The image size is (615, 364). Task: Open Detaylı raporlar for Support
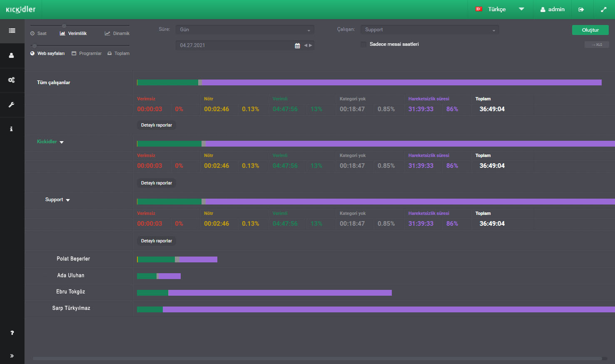[x=157, y=241]
